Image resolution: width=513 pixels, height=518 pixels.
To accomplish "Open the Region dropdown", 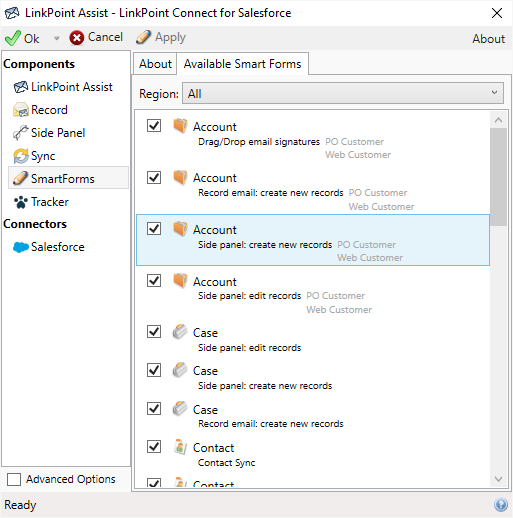I will pyautogui.click(x=343, y=93).
